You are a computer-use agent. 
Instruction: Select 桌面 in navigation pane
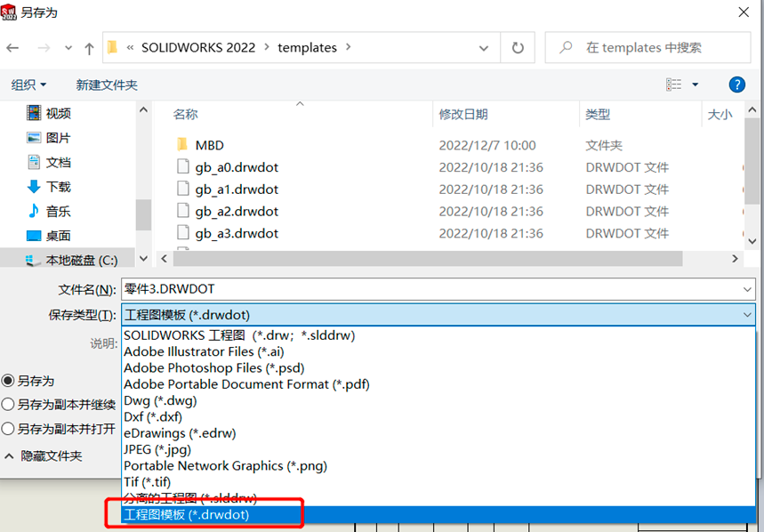(x=49, y=236)
